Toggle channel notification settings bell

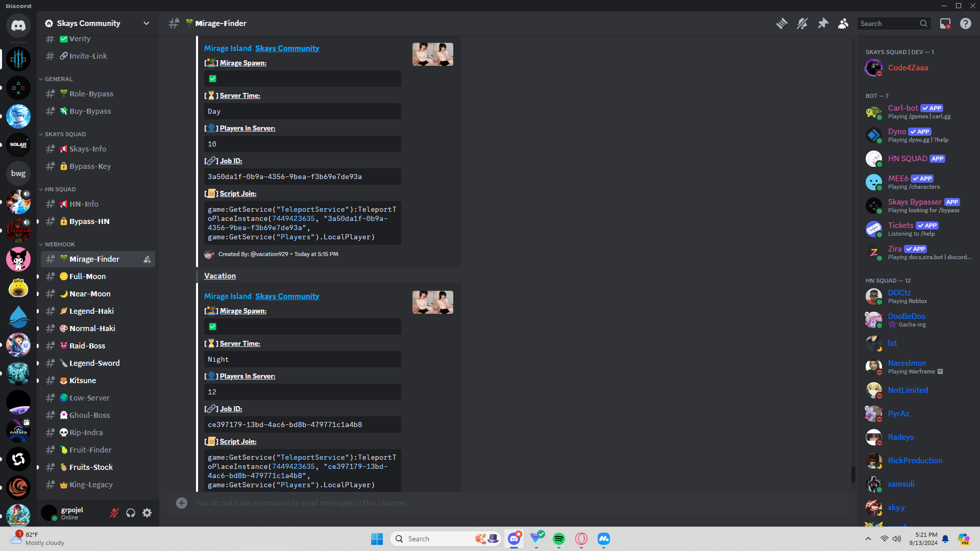coord(802,23)
